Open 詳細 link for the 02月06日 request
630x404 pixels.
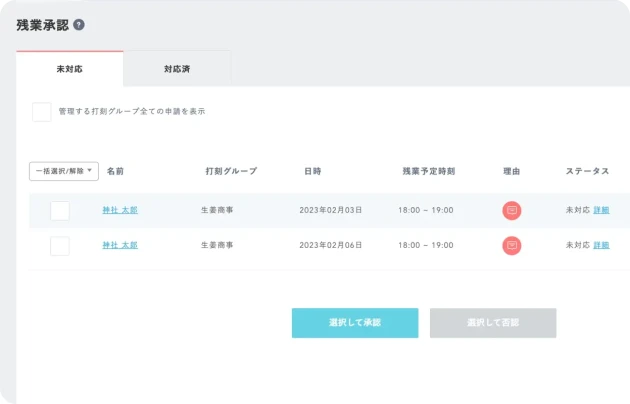point(601,245)
